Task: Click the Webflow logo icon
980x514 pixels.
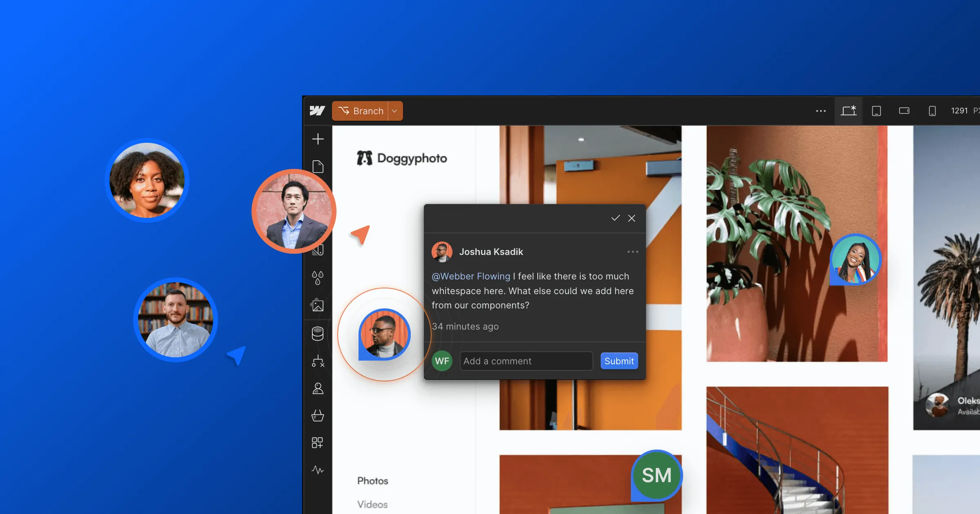Action: [317, 111]
